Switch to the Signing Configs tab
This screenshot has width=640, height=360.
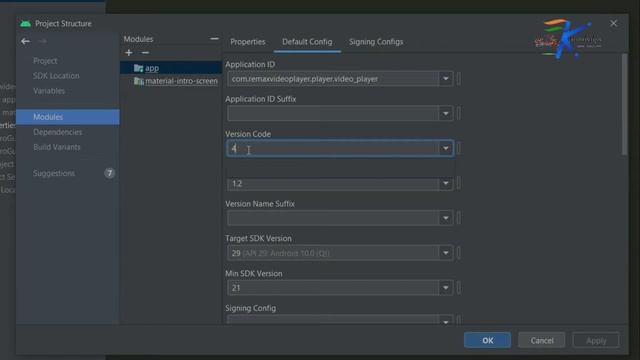[x=376, y=42]
